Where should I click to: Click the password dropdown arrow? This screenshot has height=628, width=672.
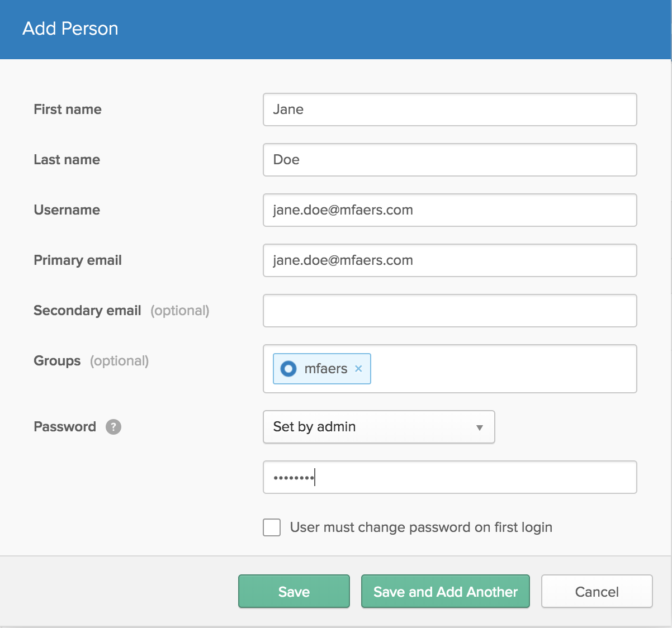pos(479,427)
